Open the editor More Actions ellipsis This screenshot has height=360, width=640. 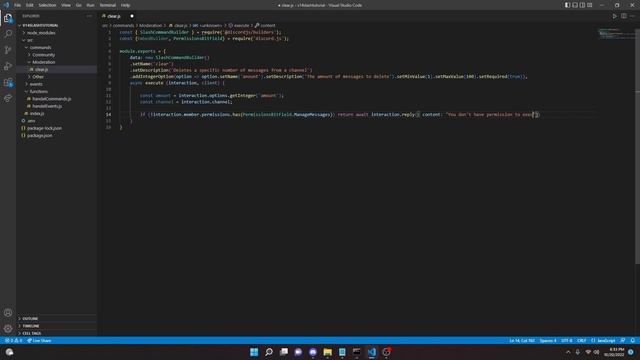(x=632, y=16)
